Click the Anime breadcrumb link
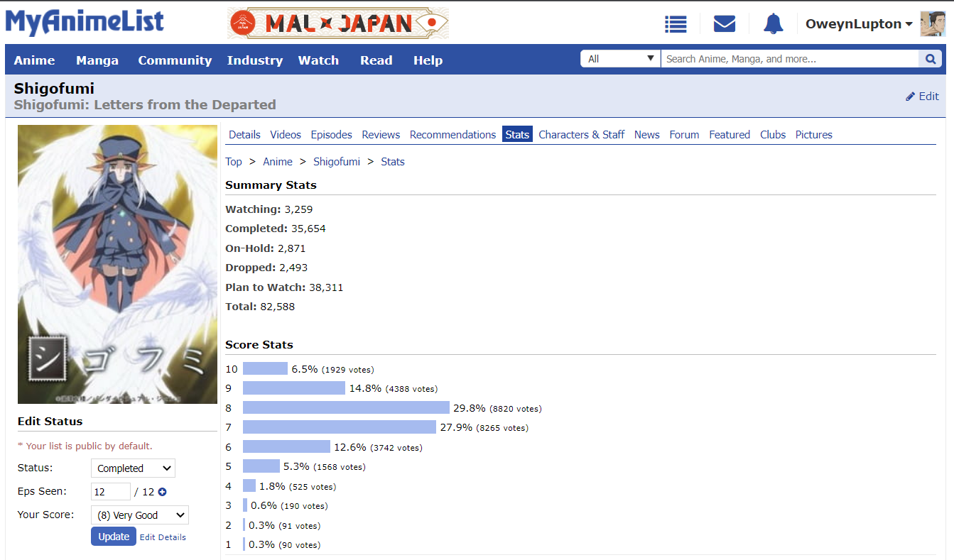Image resolution: width=954 pixels, height=560 pixels. [x=278, y=162]
